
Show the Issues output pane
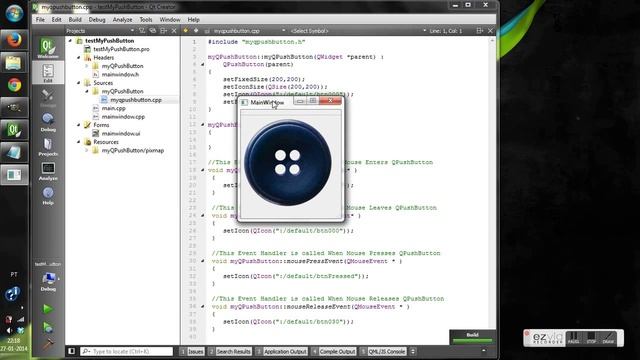(x=192, y=351)
